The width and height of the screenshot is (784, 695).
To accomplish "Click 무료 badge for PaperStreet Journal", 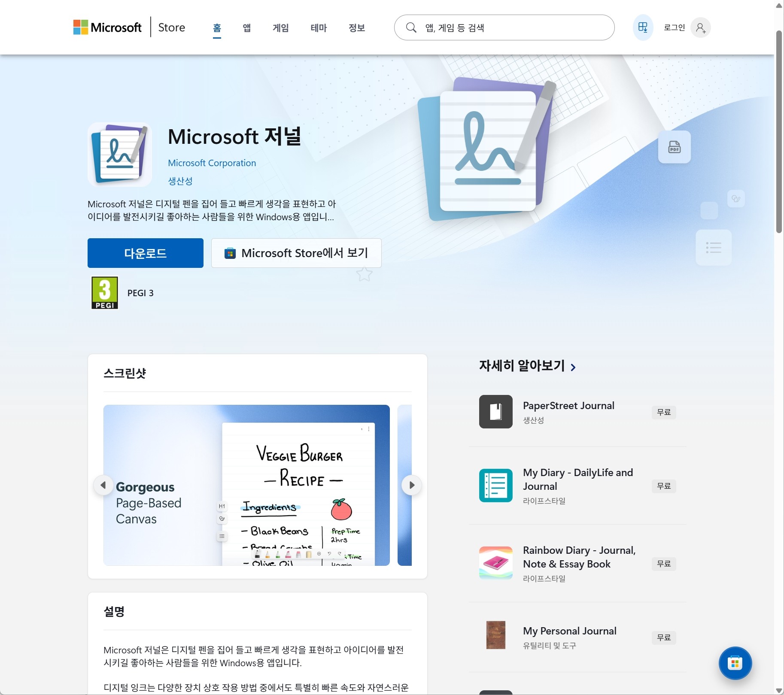I will pos(664,412).
